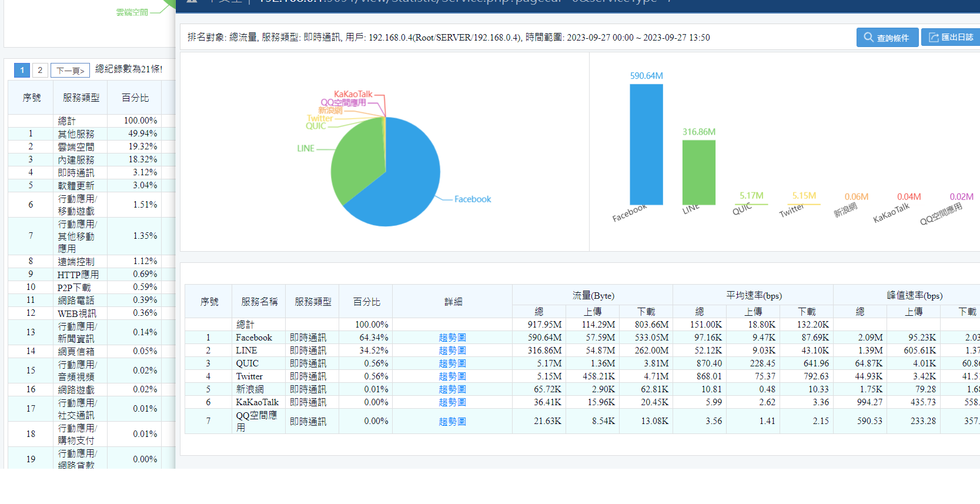Image resolution: width=980 pixels, height=504 pixels.
Task: Go to page 2 in left list
Action: click(40, 71)
